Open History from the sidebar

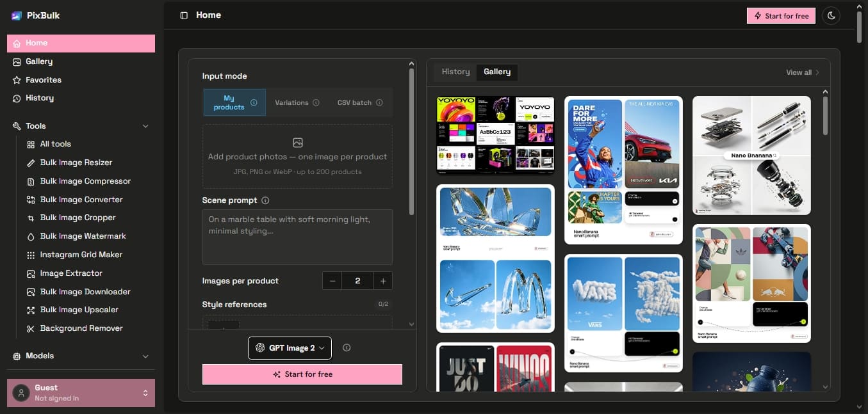[81, 98]
